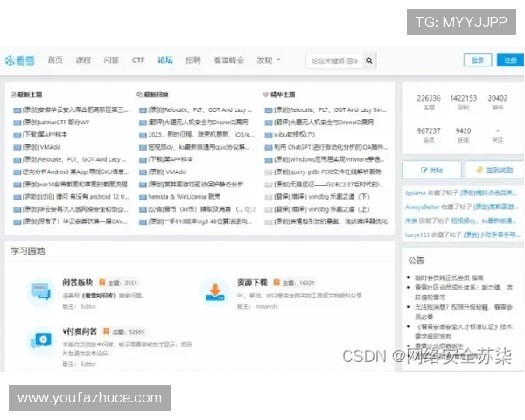Focus the forum keyword search field

(334, 60)
